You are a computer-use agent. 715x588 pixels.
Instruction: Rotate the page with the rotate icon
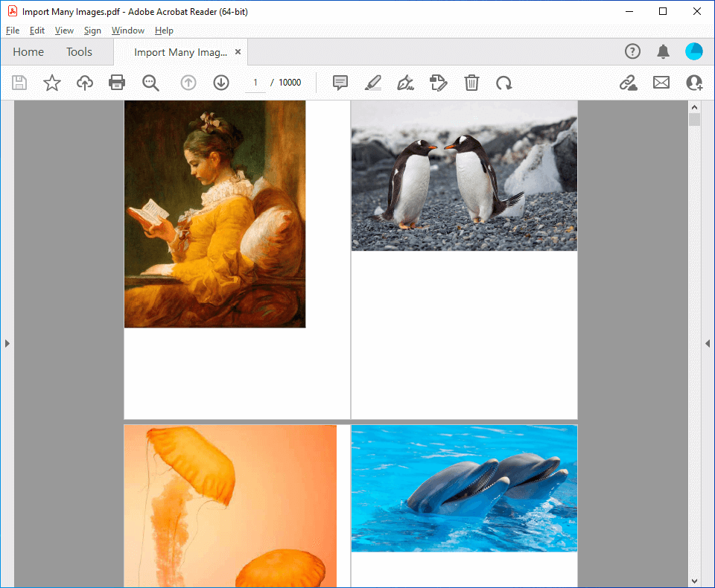(x=504, y=83)
